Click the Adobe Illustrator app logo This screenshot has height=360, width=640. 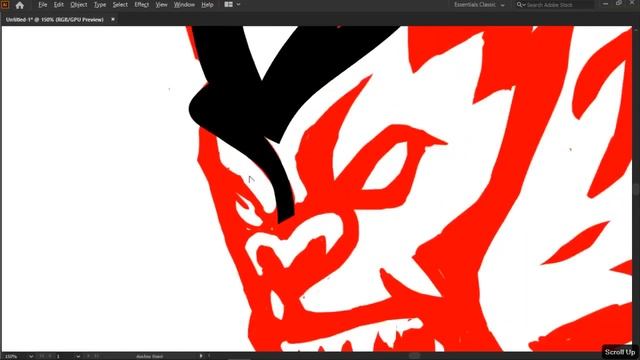pos(5,5)
